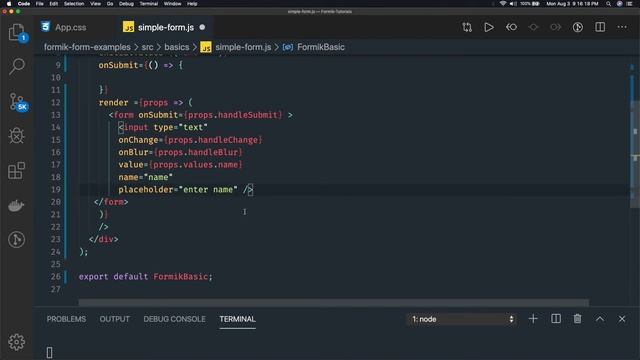Click line number 26 in the gutter

click(56, 276)
